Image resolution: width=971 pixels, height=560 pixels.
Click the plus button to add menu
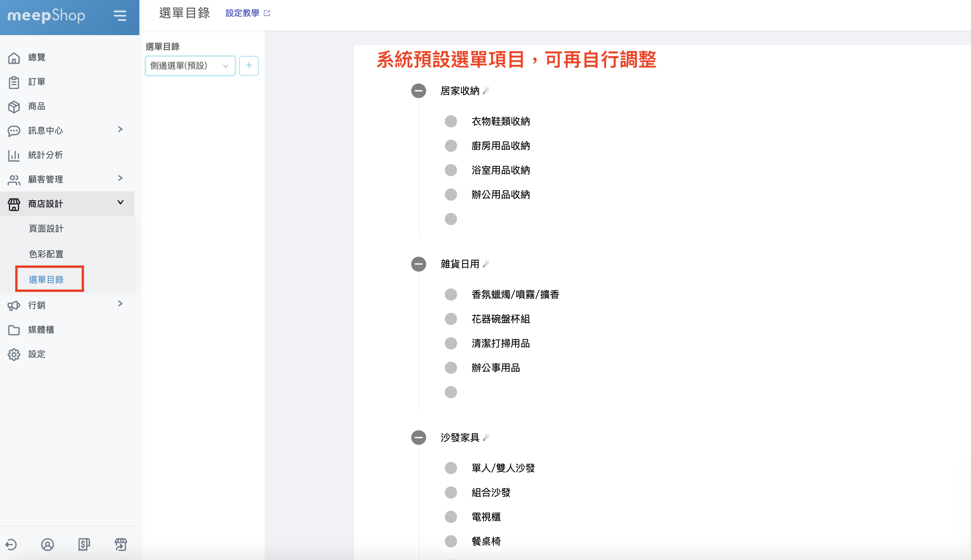[249, 66]
